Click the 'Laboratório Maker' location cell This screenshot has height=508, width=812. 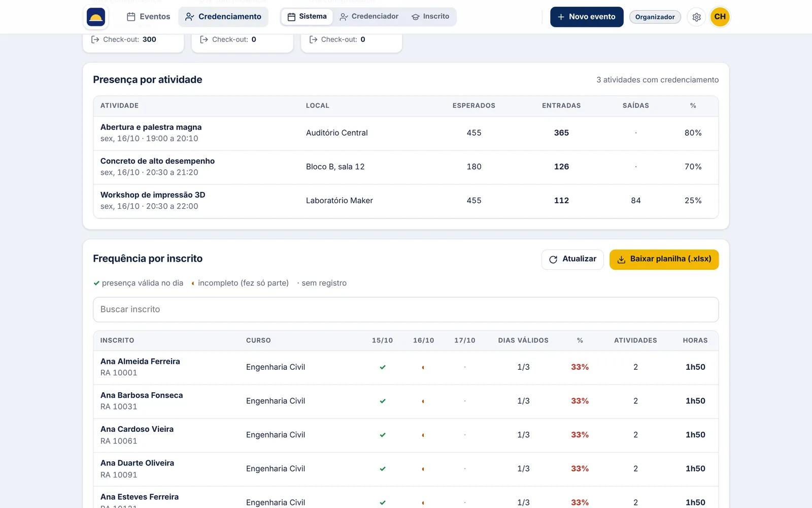(x=339, y=201)
